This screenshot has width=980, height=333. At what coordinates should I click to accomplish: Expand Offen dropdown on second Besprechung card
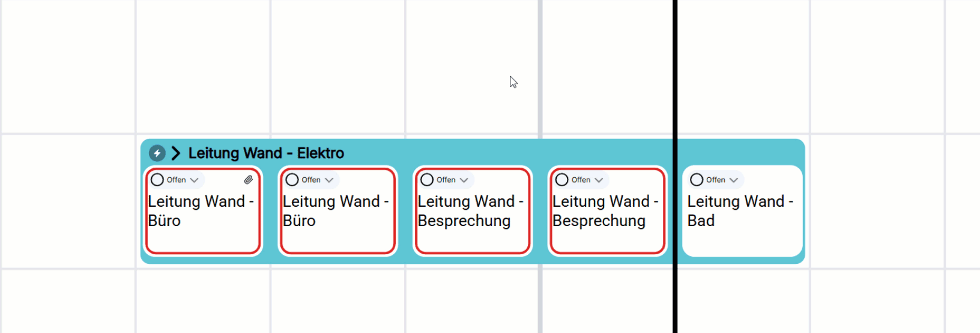point(587,180)
